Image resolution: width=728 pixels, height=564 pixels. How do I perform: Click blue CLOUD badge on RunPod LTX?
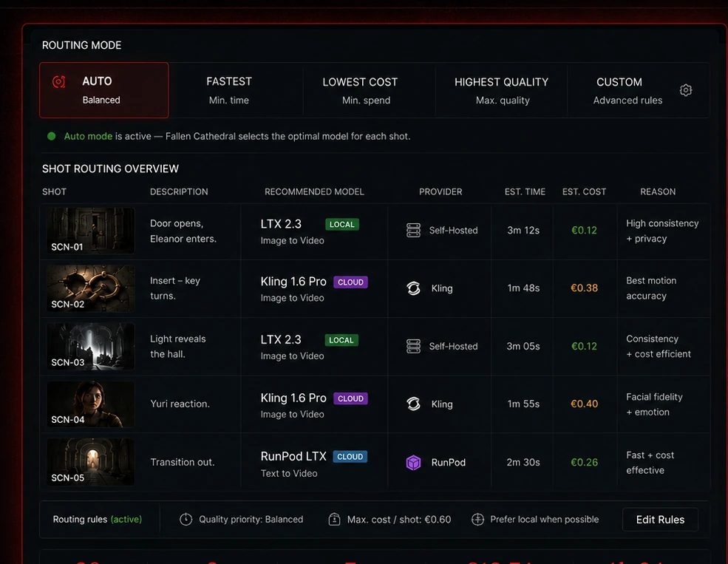click(x=350, y=457)
